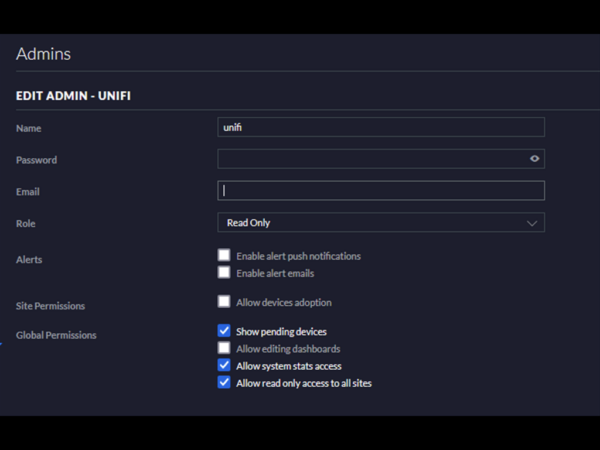The height and width of the screenshot is (450, 600).
Task: Click the Alerts label
Action: [x=29, y=260]
